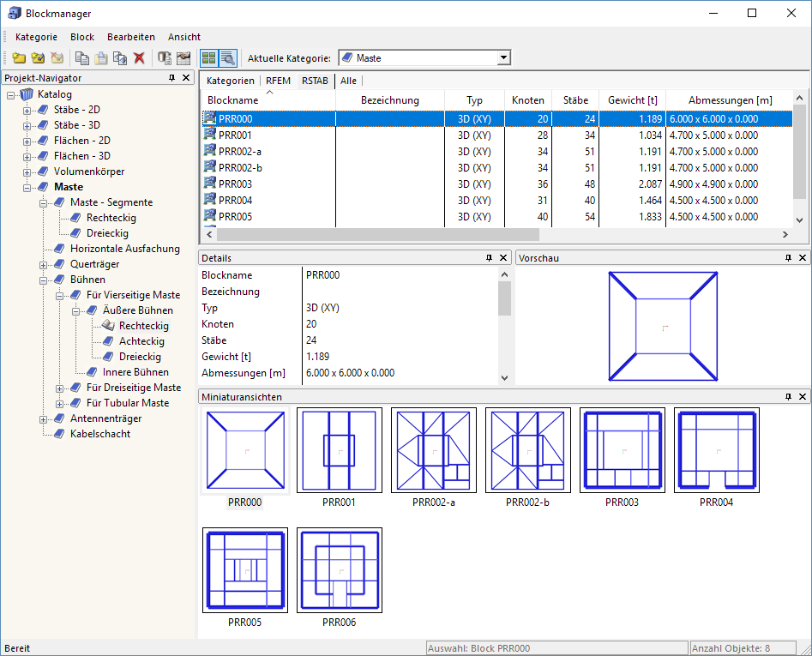
Task: Close the Vorschau panel
Action: tap(803, 258)
